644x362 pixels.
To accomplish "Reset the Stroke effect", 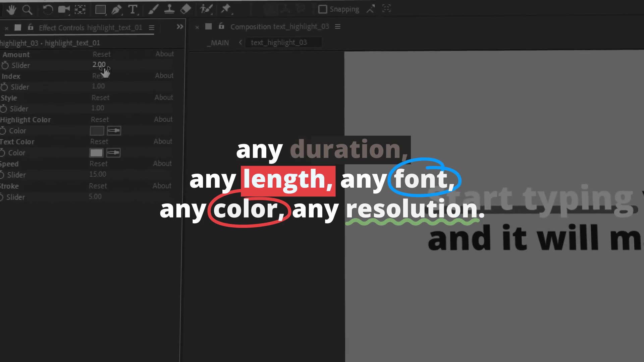I will pyautogui.click(x=98, y=186).
